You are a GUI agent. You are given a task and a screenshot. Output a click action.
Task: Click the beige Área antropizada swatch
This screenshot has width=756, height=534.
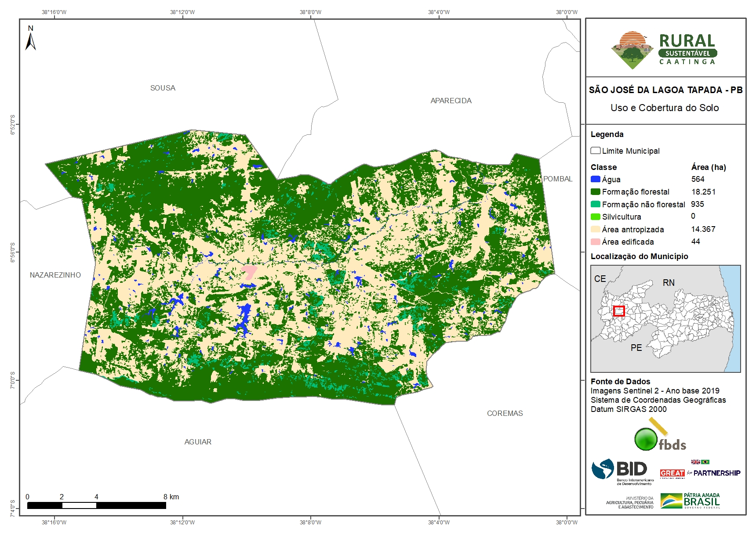pyautogui.click(x=596, y=229)
